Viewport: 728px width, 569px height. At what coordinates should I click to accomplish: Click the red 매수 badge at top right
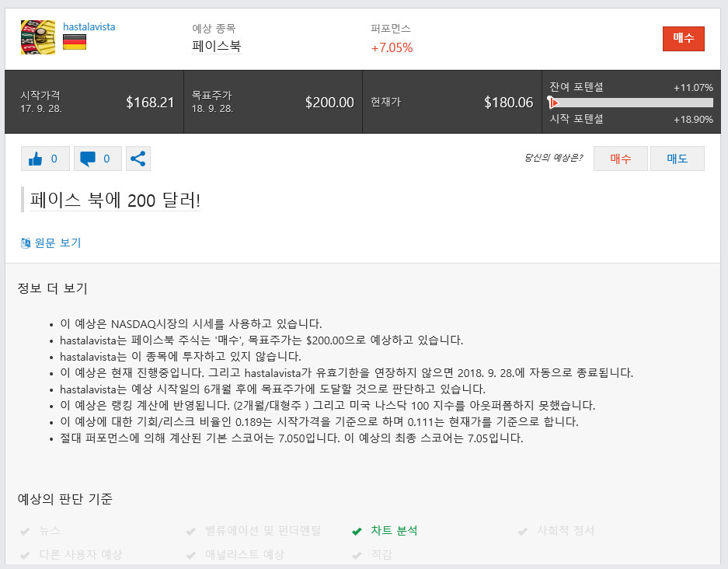point(683,39)
